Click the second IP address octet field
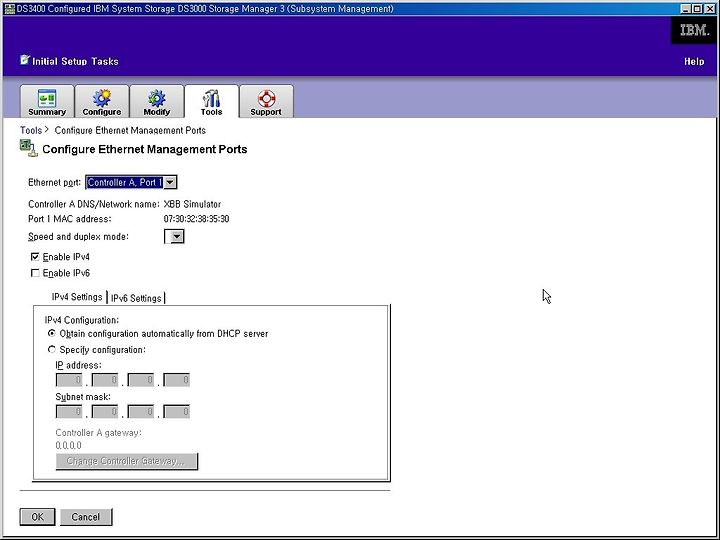The width and height of the screenshot is (720, 540). [x=105, y=380]
